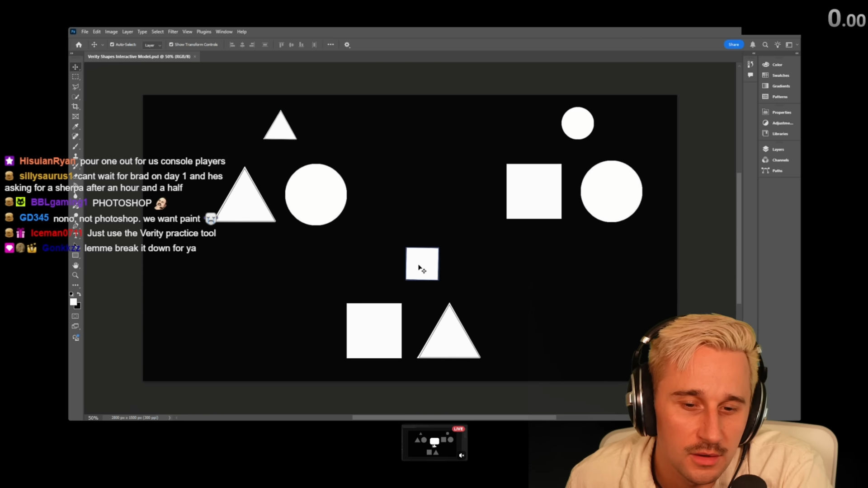Open the Comments panel icon

click(750, 75)
